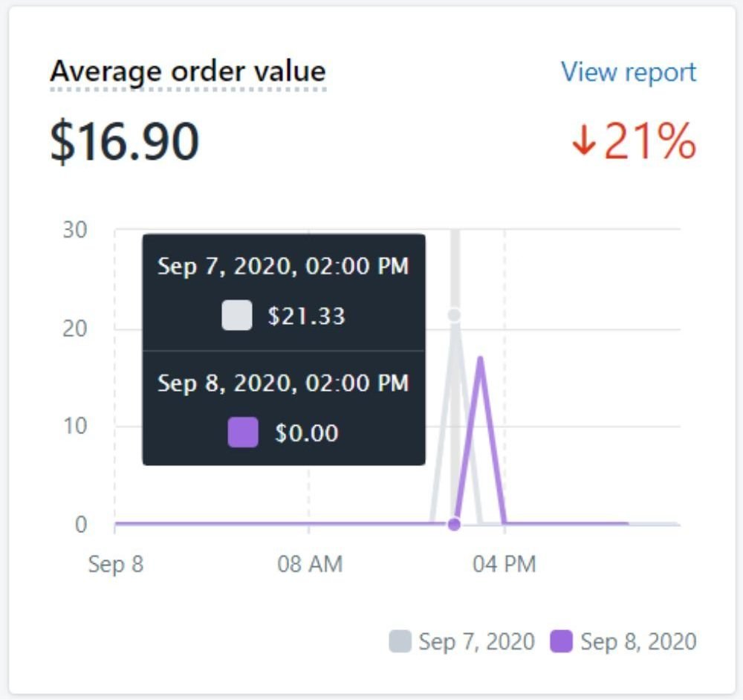The width and height of the screenshot is (743, 700).
Task: Click the Sep 8 axis label
Action: click(x=116, y=565)
